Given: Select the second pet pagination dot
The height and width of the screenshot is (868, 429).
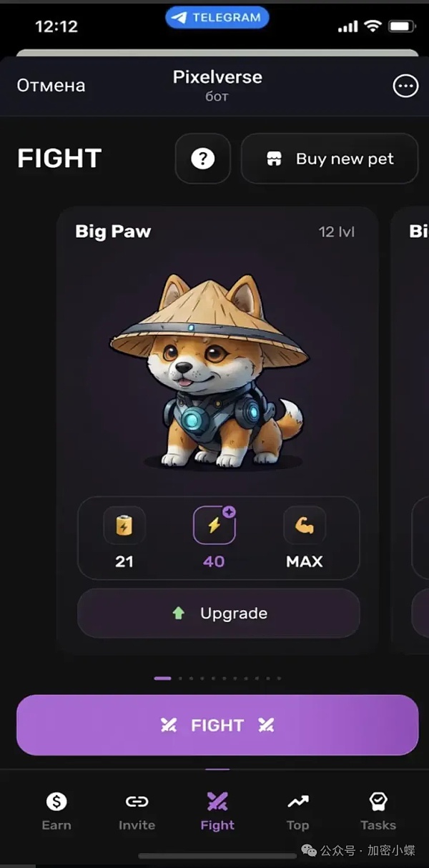Looking at the screenshot, I should point(180,678).
